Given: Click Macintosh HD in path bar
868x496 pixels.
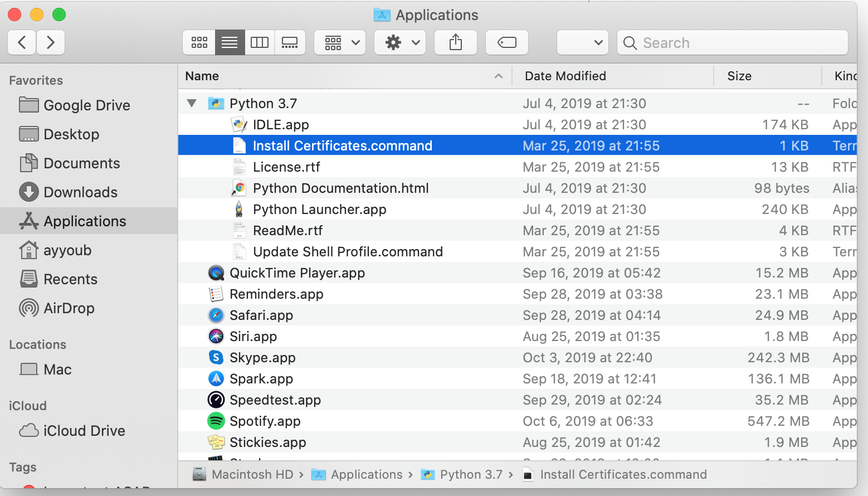Looking at the screenshot, I should point(252,475).
